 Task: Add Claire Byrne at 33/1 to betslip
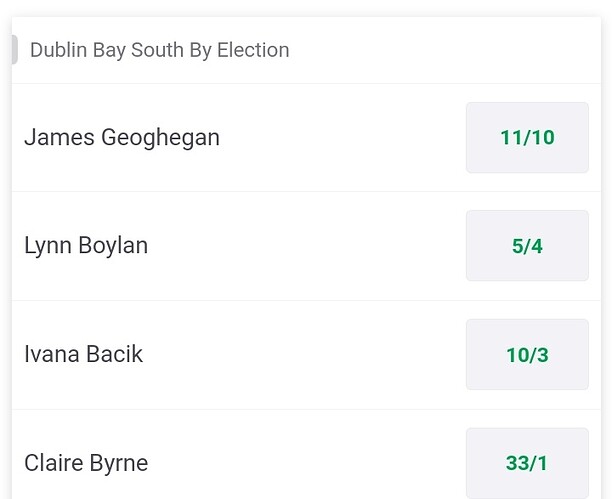point(527,463)
